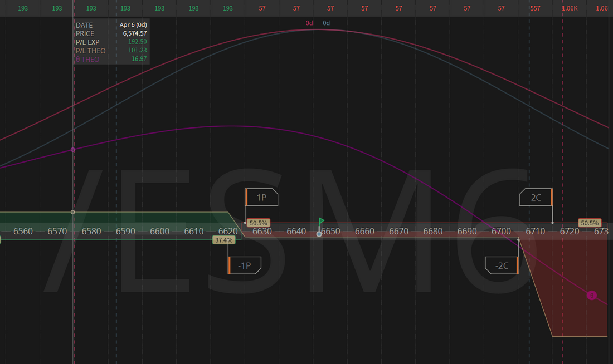The image size is (613, 364).
Task: Click the 37.4% probability label
Action: (x=223, y=240)
